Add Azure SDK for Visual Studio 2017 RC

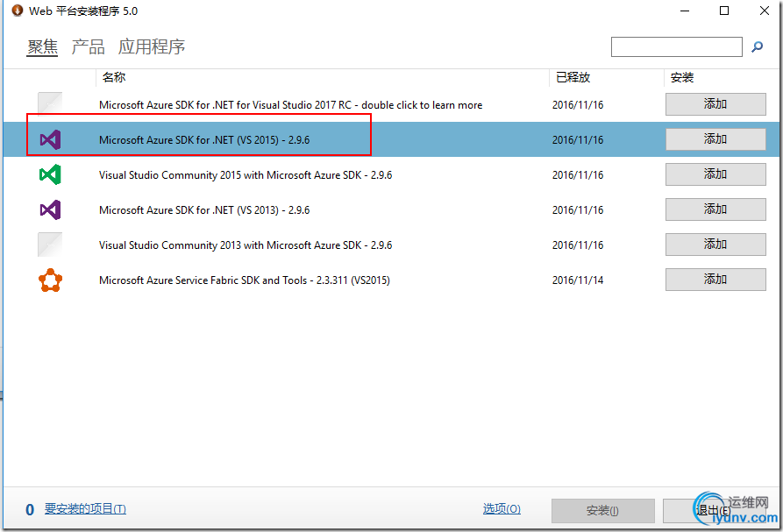(x=715, y=104)
